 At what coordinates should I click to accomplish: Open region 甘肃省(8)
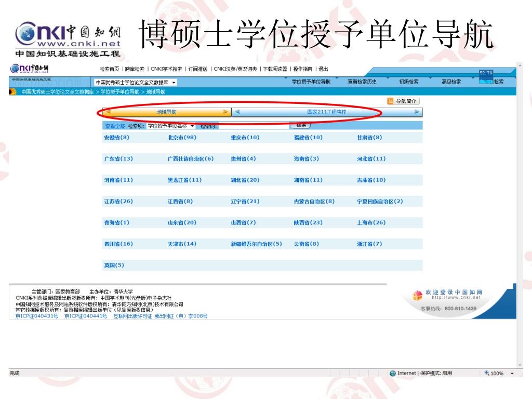[369, 137]
